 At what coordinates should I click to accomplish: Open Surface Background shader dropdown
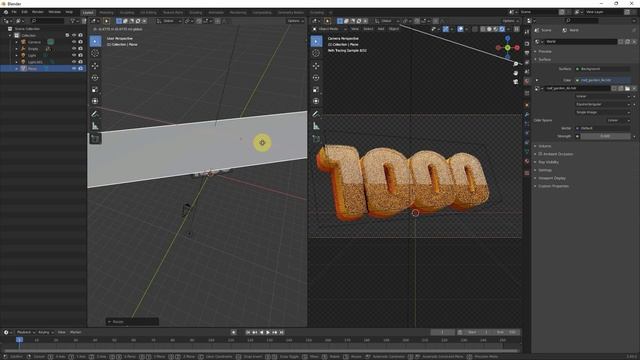pos(602,69)
